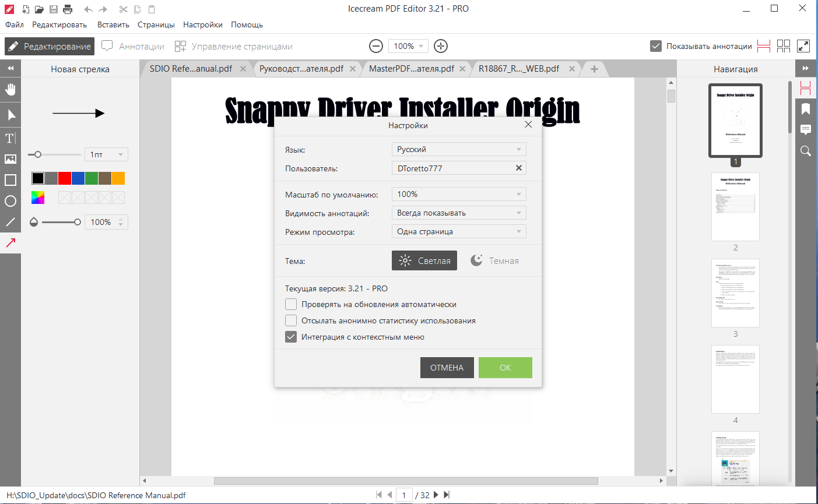
Task: Click the green OK button
Action: [x=505, y=368]
